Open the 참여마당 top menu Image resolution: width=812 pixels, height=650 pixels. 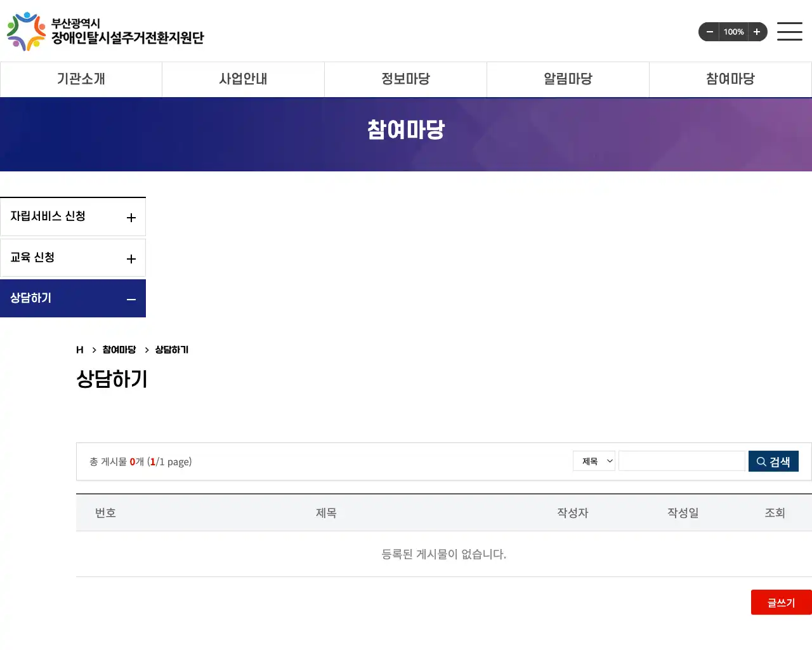coord(730,79)
